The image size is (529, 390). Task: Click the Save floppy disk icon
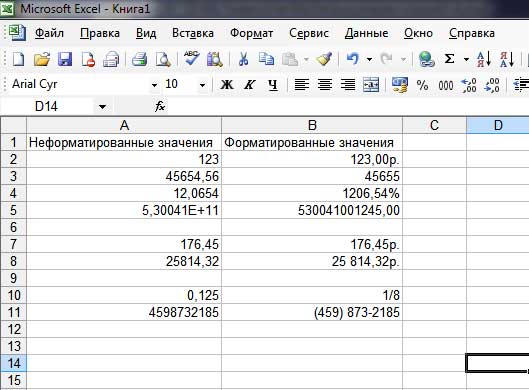pyautogui.click(x=65, y=59)
